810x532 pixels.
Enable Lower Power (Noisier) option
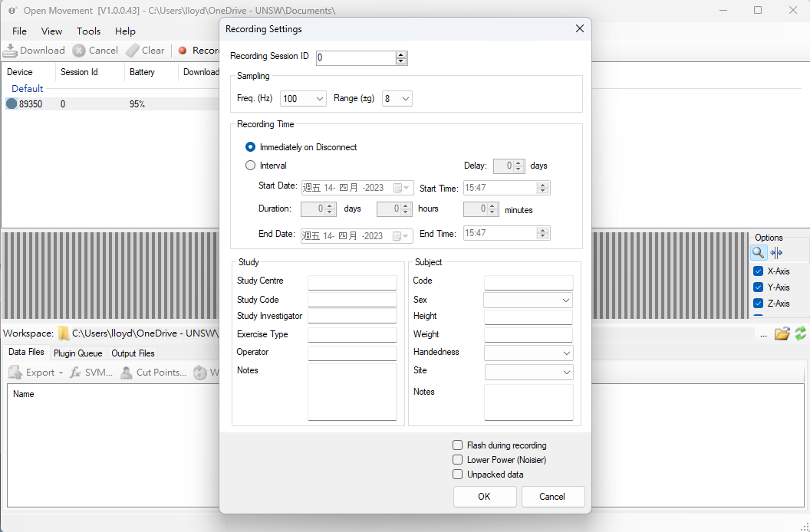(x=457, y=460)
